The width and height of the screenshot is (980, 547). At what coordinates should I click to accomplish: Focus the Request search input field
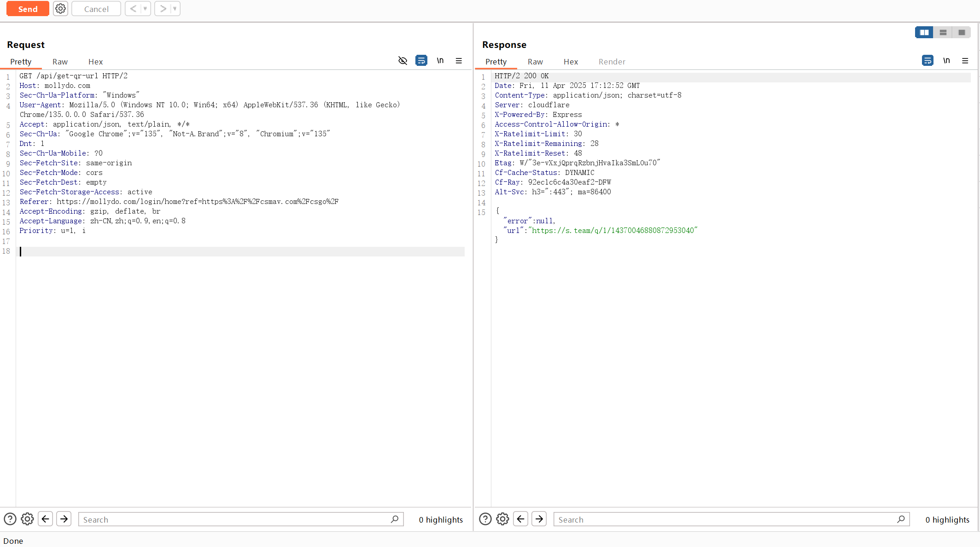click(235, 519)
